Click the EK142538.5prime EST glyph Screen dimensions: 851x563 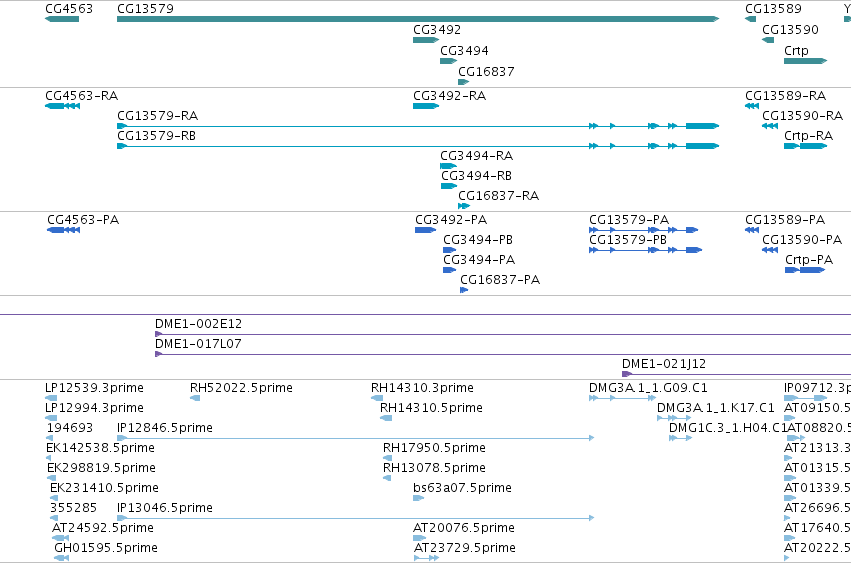(x=49, y=458)
